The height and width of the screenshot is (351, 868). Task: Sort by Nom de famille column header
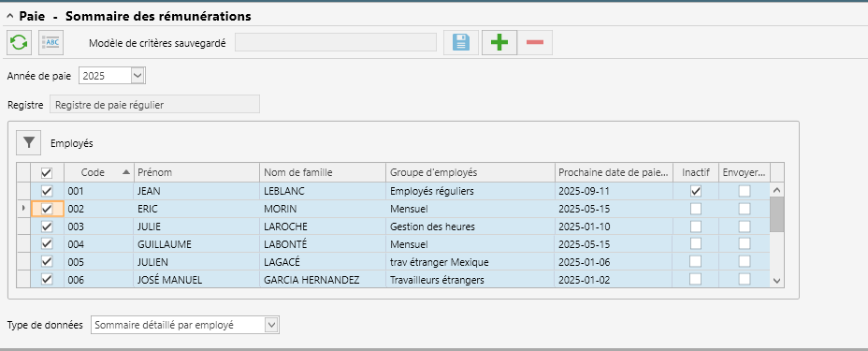323,172
